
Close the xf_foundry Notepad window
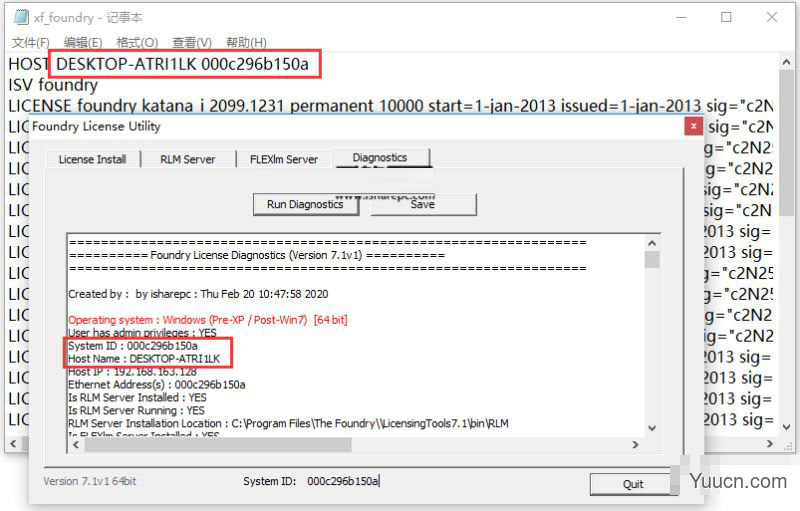click(x=772, y=17)
